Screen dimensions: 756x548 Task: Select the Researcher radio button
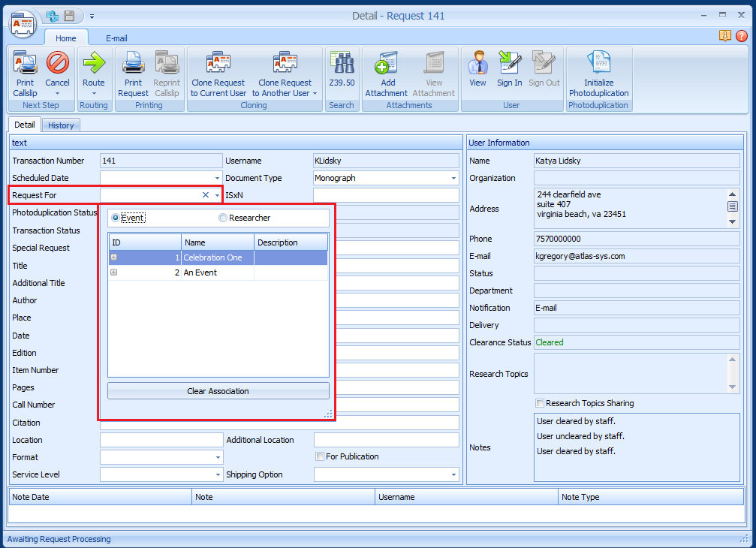tap(223, 218)
